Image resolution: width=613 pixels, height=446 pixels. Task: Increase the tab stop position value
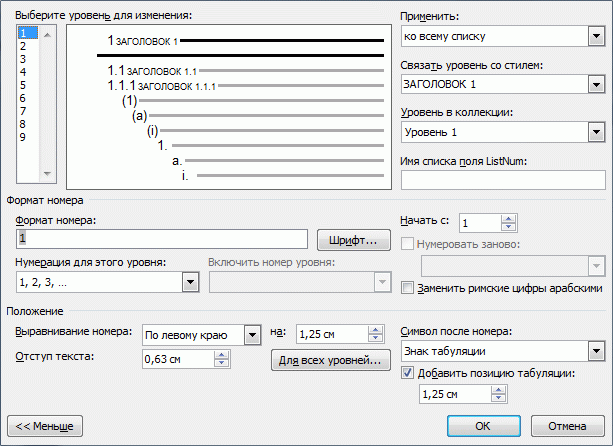point(498,390)
